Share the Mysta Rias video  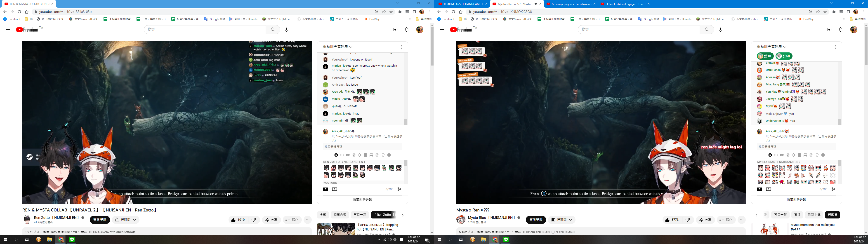[705, 220]
